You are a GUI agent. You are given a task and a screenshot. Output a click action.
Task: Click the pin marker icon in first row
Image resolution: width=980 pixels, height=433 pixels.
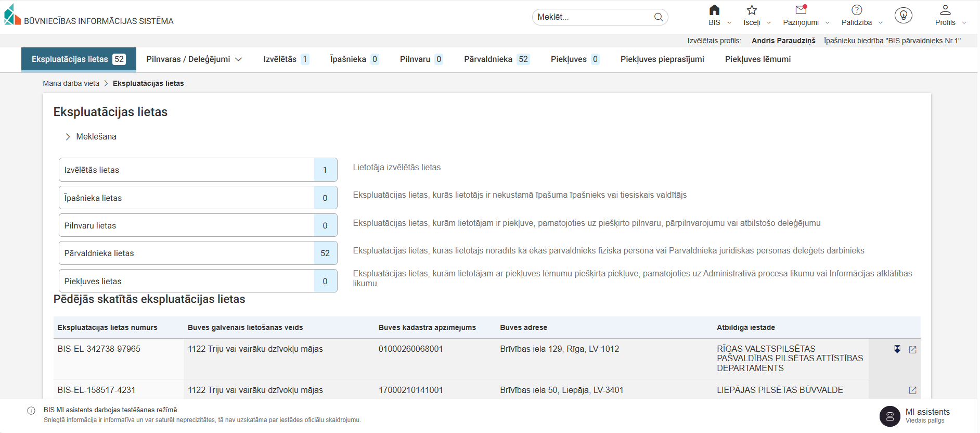(x=897, y=349)
